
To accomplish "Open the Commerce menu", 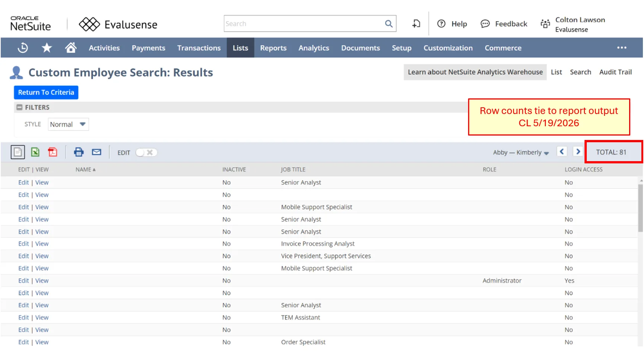I will 503,48.
